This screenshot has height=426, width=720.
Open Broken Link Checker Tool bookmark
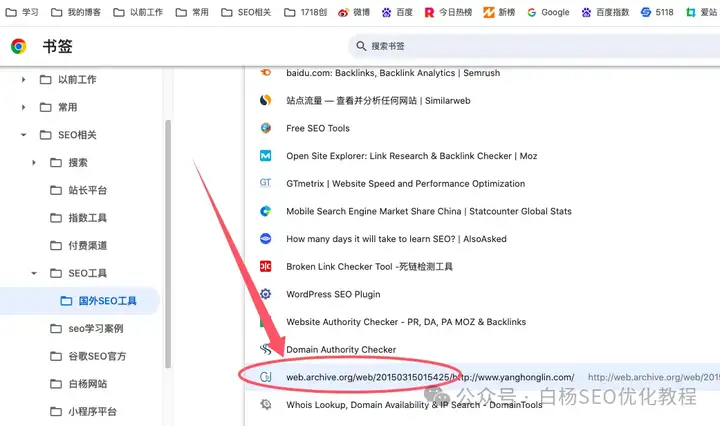coord(369,266)
